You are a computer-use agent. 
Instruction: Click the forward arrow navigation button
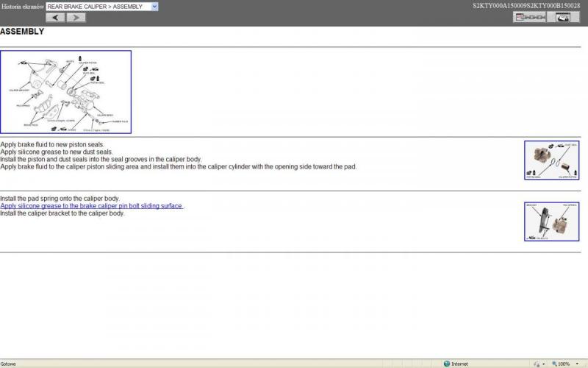pos(76,17)
